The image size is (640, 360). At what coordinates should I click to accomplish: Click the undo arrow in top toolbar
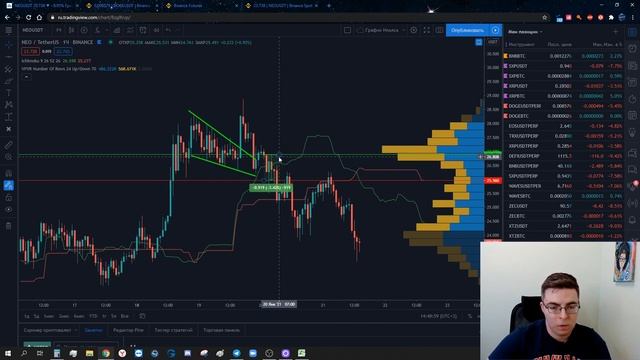168,30
